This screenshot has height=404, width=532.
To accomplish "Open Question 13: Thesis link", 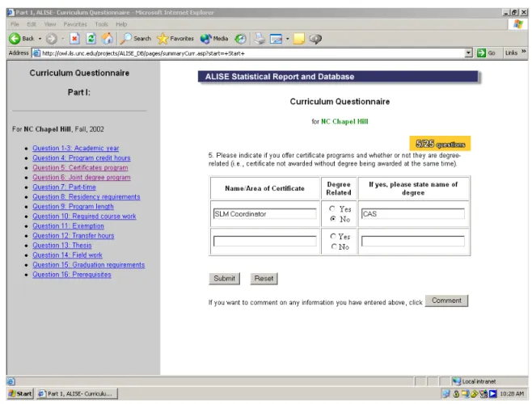I will tap(62, 246).
